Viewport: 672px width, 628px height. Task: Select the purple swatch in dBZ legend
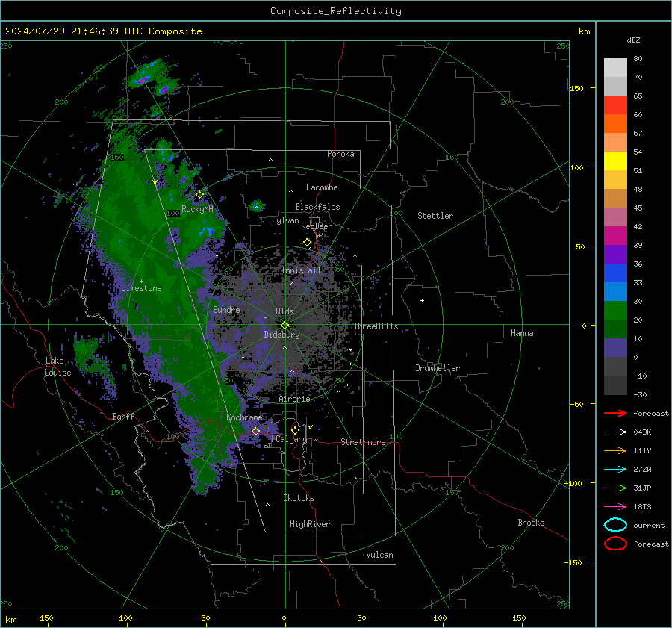tap(615, 254)
